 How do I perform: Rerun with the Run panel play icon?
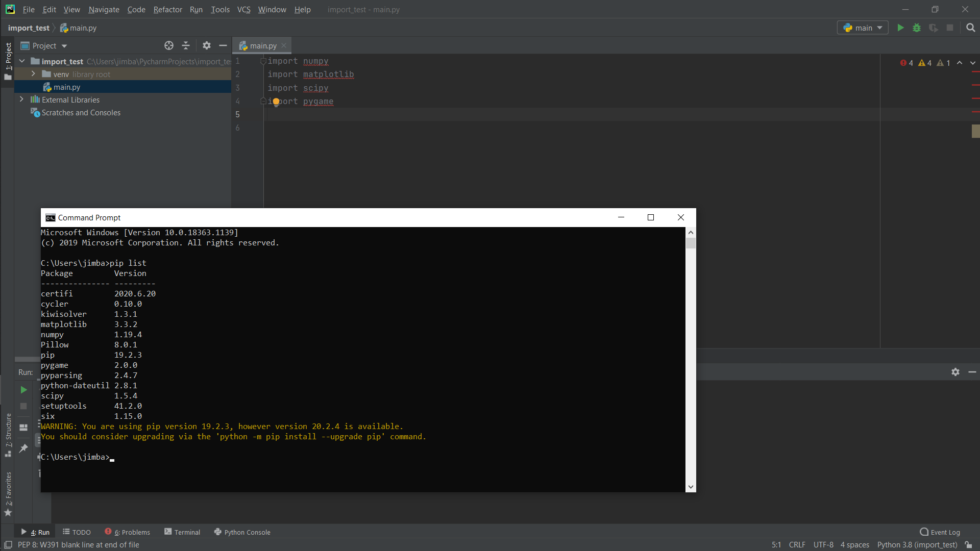tap(23, 390)
